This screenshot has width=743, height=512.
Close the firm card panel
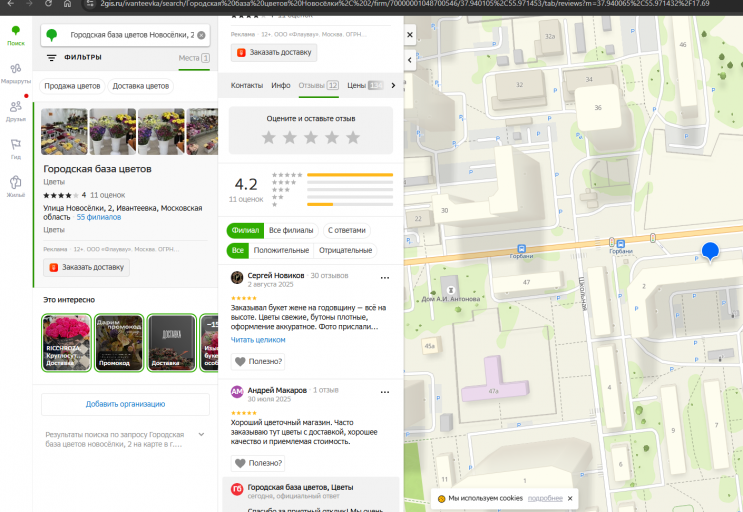(x=410, y=35)
